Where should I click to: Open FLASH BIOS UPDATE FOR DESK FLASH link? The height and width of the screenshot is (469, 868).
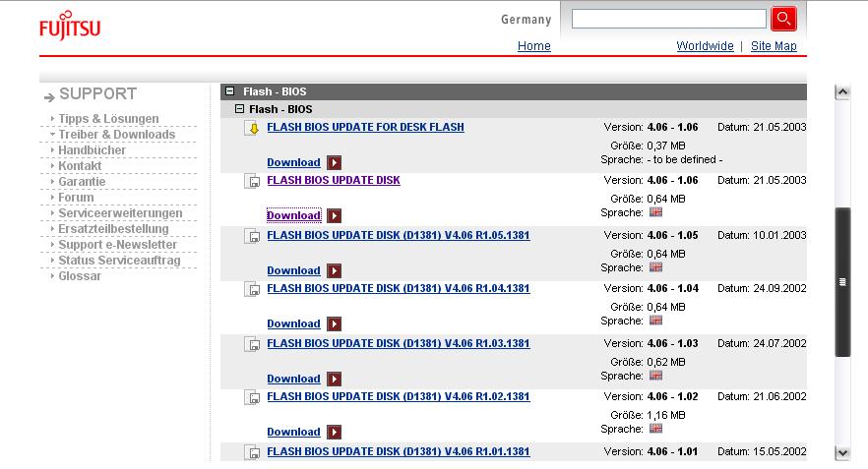[x=365, y=127]
